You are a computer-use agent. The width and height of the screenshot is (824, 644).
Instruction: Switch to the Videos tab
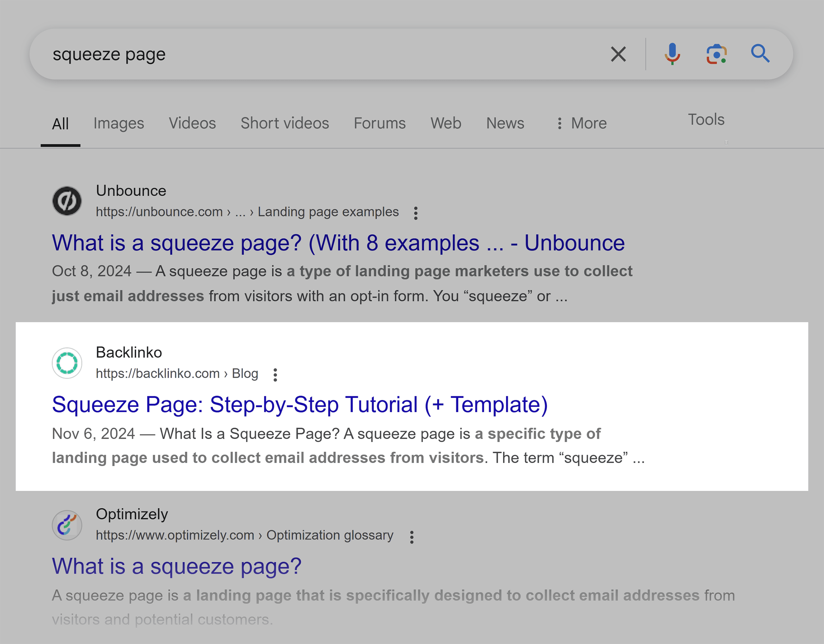point(192,123)
